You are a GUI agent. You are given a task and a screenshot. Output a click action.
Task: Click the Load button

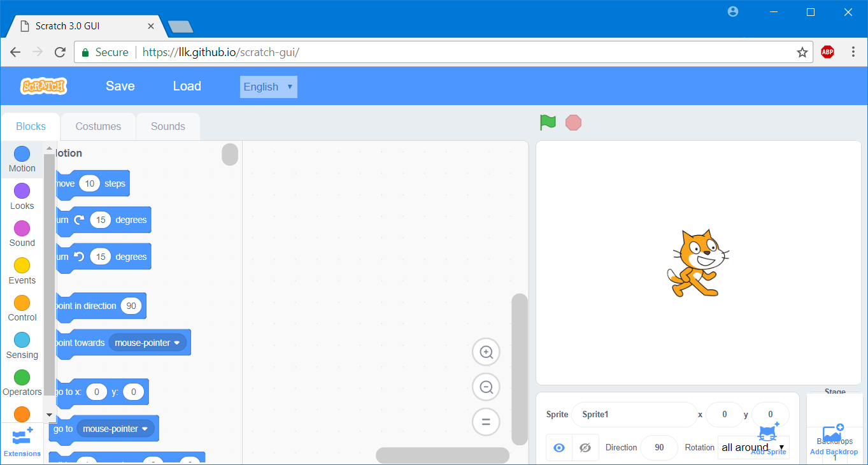187,86
